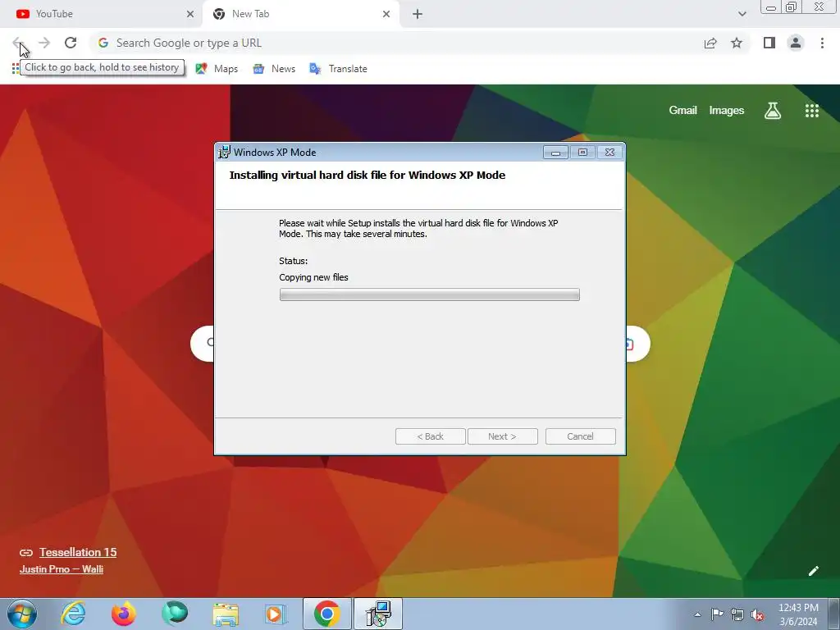This screenshot has height=630, width=840.
Task: Select the New Tab tab
Action: 300,14
